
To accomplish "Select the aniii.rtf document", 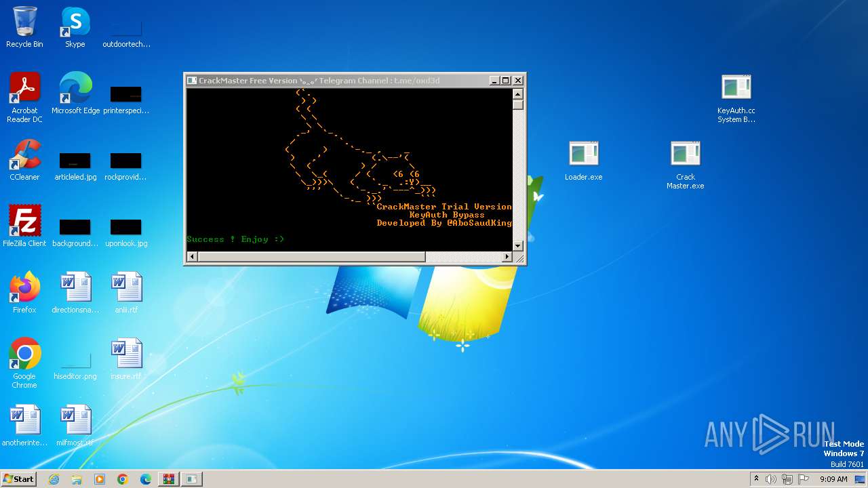I will [126, 293].
